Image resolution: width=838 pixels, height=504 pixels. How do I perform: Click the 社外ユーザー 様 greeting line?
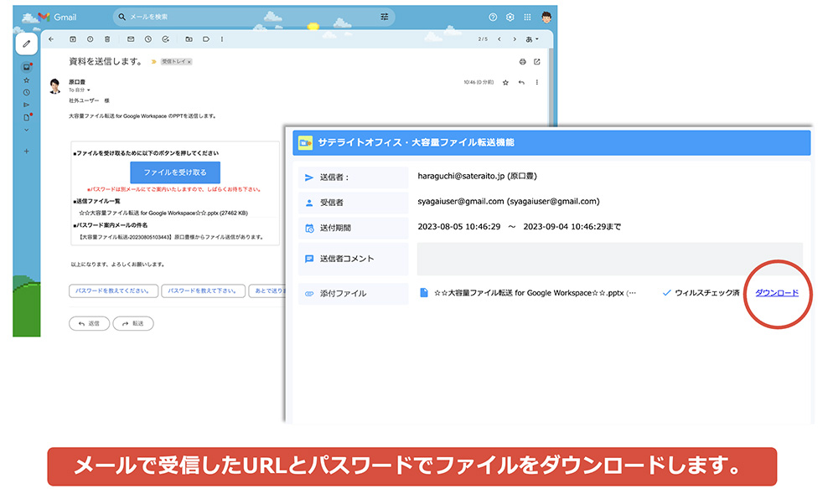(x=89, y=100)
